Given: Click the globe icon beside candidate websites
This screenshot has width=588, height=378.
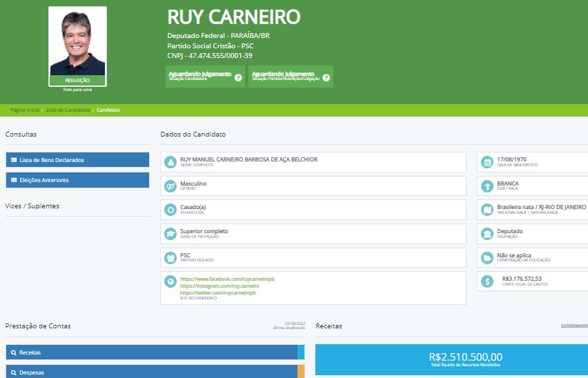Looking at the screenshot, I should (170, 281).
